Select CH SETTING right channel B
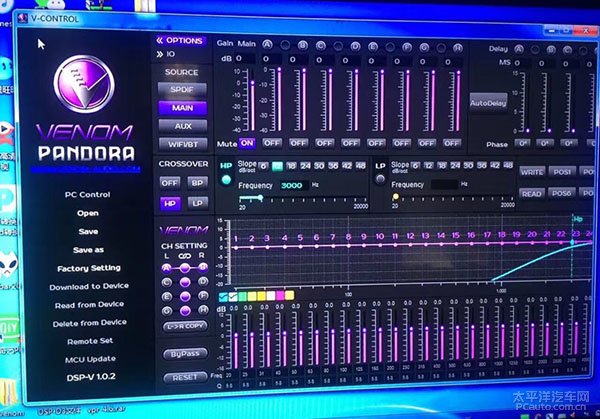 point(203,267)
